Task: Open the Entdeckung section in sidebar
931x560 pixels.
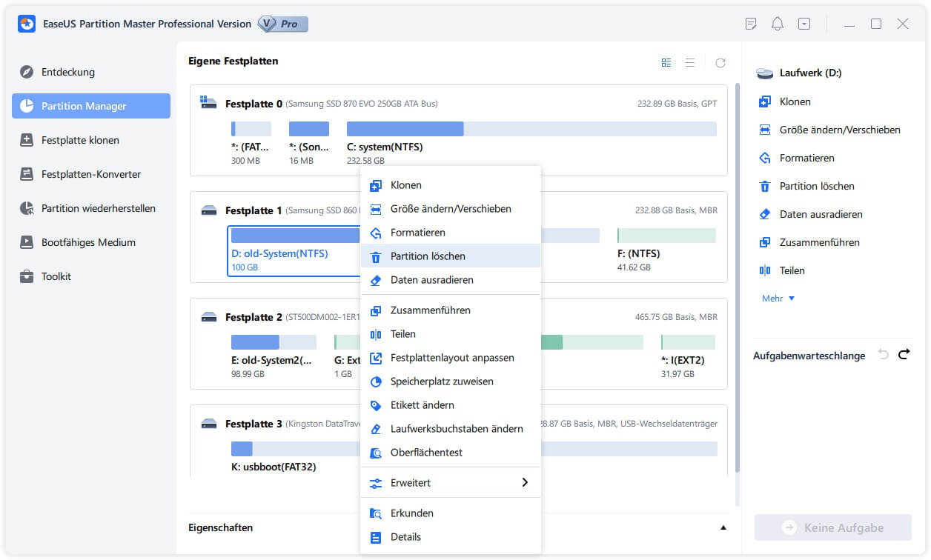Action: [x=91, y=72]
